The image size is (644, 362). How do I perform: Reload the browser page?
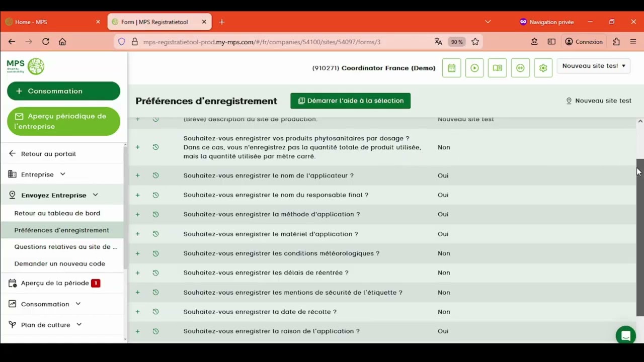(46, 42)
